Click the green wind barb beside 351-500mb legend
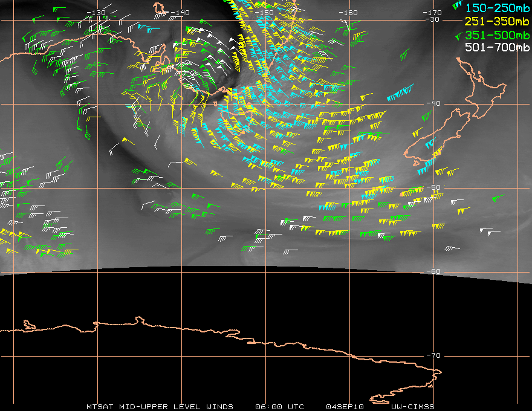Image resolution: width=532 pixels, height=411 pixels. pyautogui.click(x=458, y=35)
